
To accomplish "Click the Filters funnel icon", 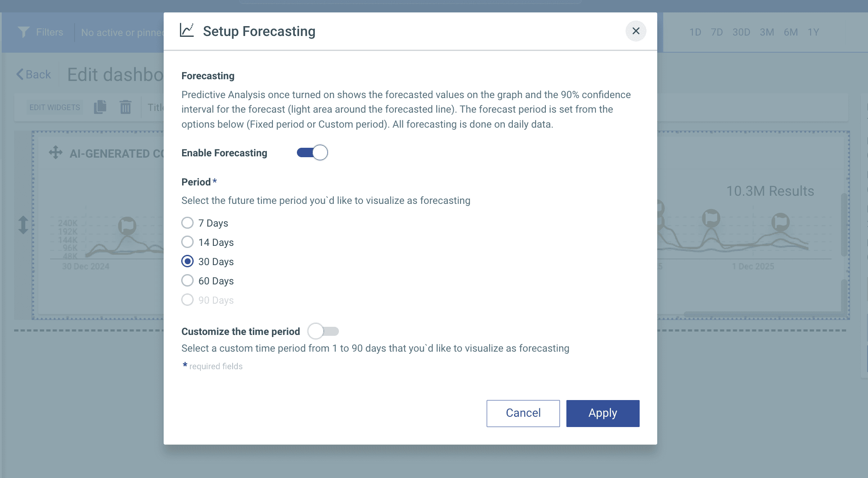I will click(24, 32).
